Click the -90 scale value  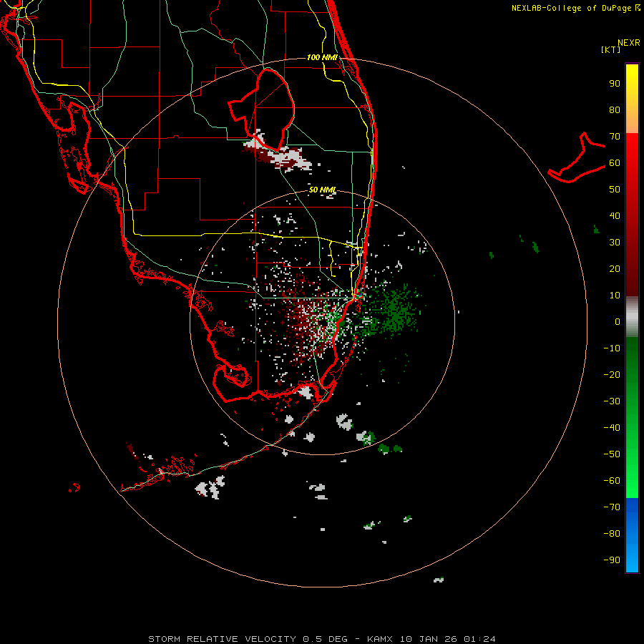[x=612, y=560]
